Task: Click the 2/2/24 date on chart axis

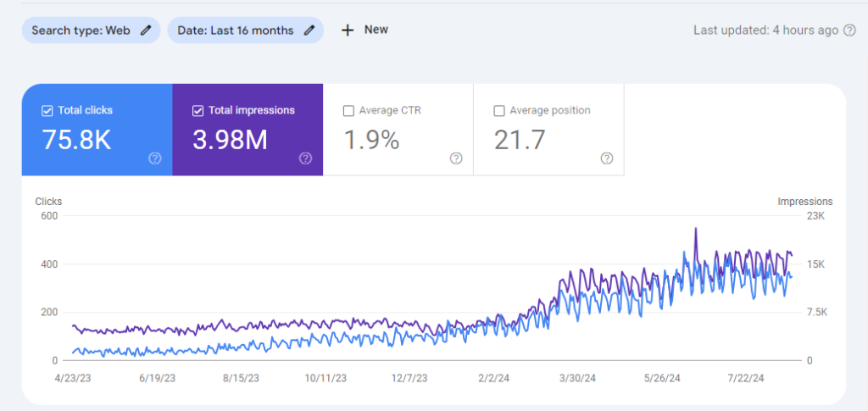Action: (493, 378)
